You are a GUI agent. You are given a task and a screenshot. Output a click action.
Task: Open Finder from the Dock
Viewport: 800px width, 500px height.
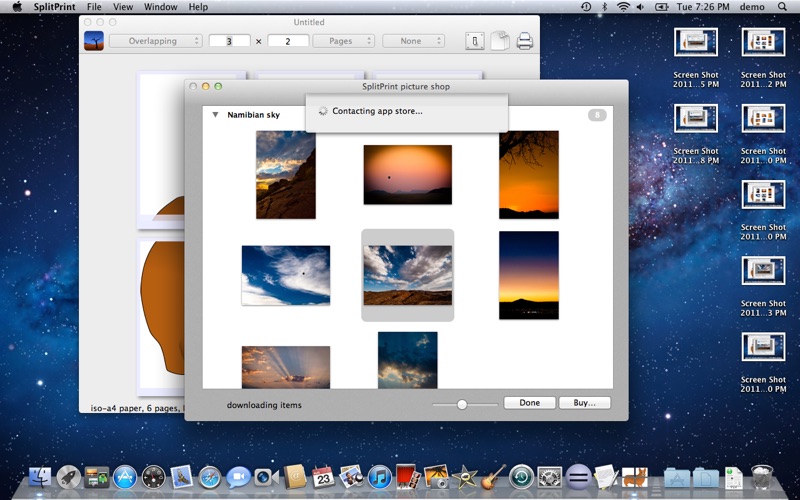pos(40,478)
